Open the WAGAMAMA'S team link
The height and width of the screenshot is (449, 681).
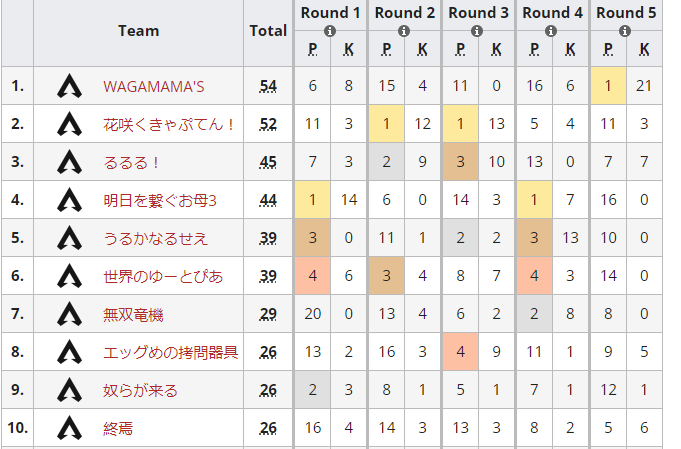pos(153,86)
